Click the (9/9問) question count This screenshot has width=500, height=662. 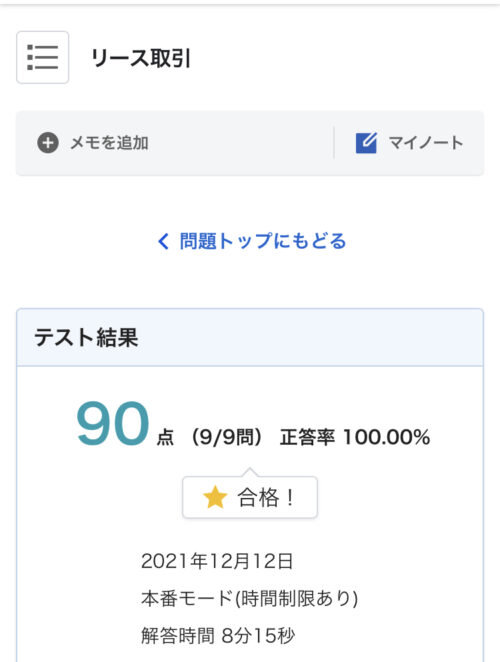click(227, 437)
